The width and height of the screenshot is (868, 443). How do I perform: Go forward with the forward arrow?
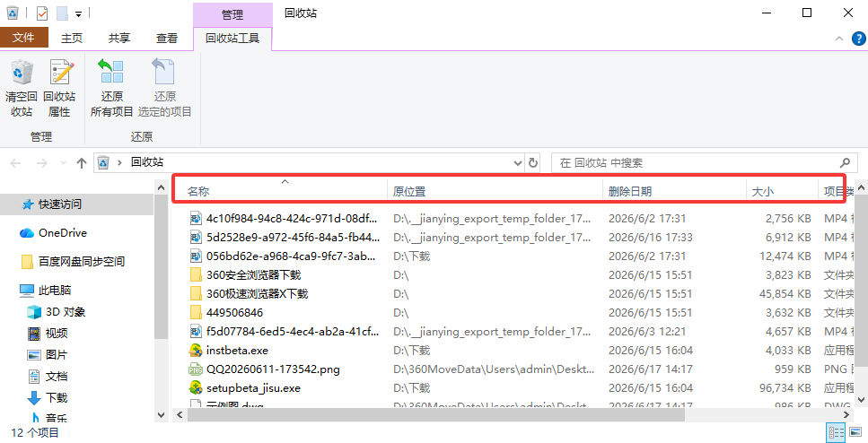(x=41, y=162)
